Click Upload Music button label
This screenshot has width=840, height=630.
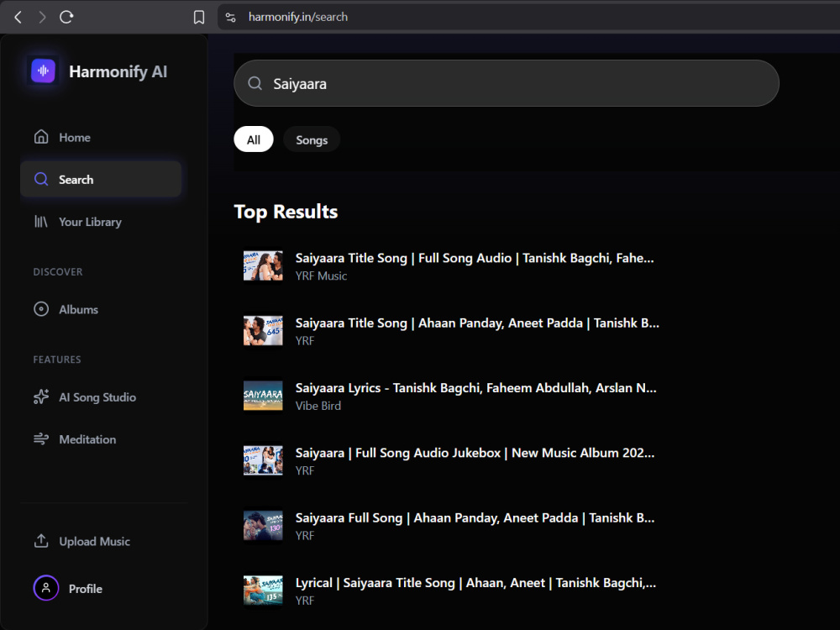pyautogui.click(x=94, y=542)
